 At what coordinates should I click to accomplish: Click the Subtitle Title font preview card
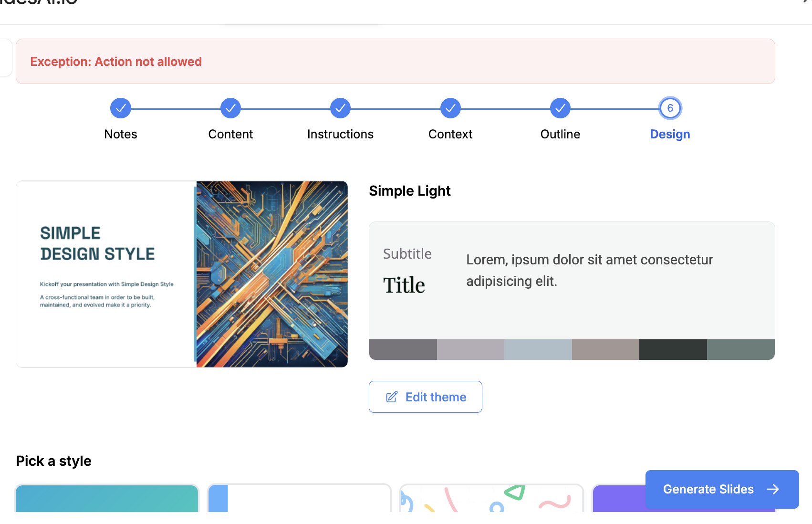[572, 280]
